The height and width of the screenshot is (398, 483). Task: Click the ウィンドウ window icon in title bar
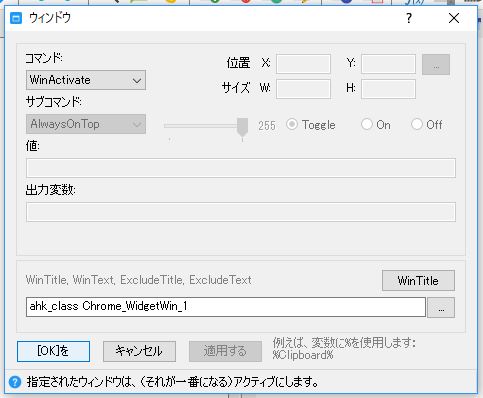click(x=16, y=18)
